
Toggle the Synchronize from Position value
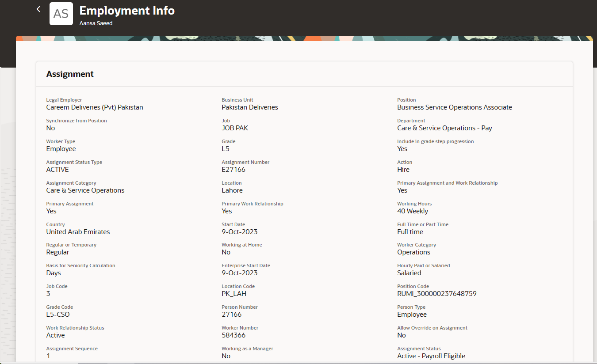click(50, 128)
